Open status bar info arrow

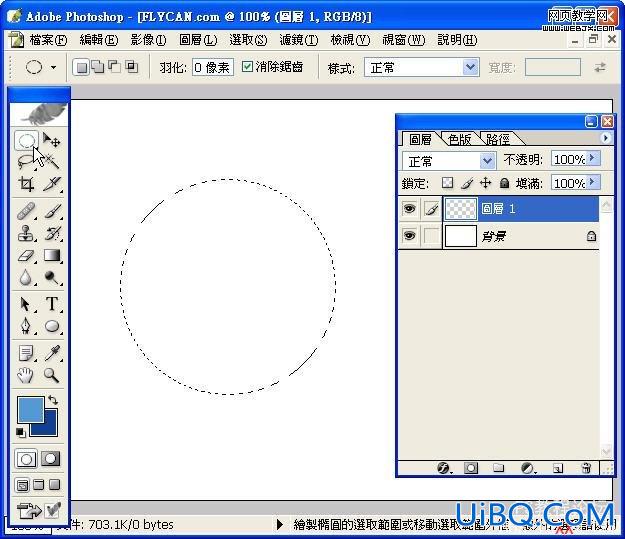[280, 524]
